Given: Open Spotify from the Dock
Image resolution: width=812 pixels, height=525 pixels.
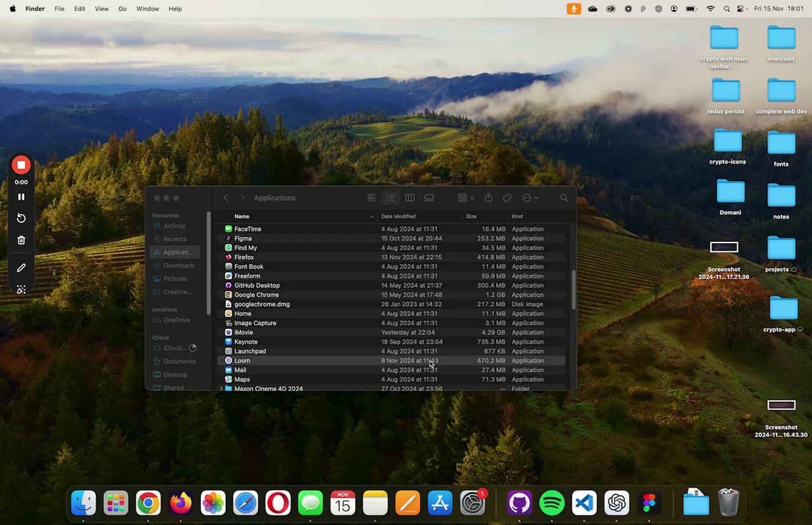Looking at the screenshot, I should (x=552, y=503).
